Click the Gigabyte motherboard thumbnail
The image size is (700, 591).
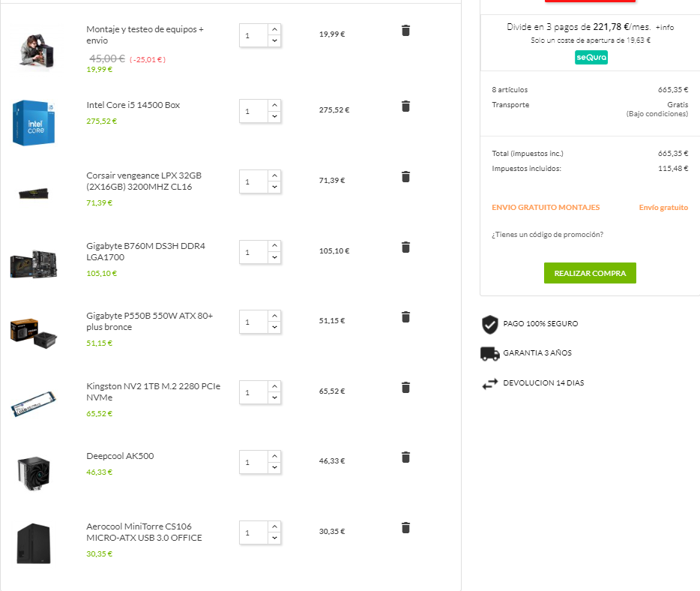click(x=34, y=264)
